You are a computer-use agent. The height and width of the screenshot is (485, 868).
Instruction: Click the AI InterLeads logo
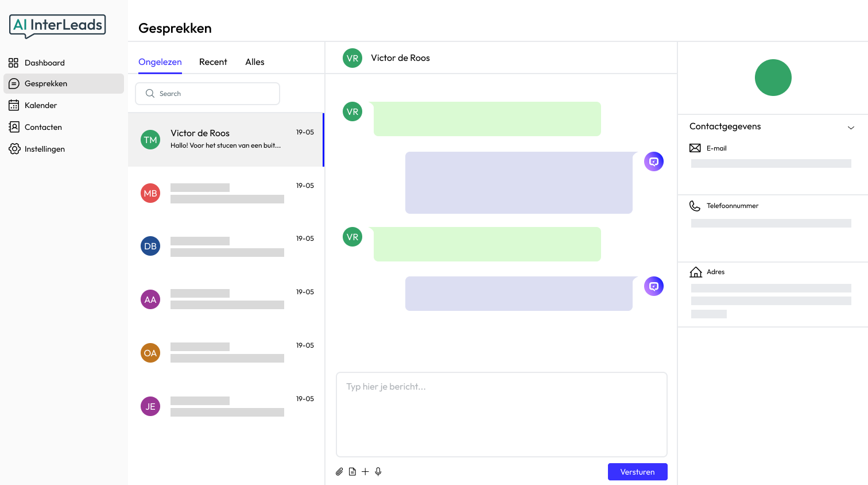tap(57, 26)
